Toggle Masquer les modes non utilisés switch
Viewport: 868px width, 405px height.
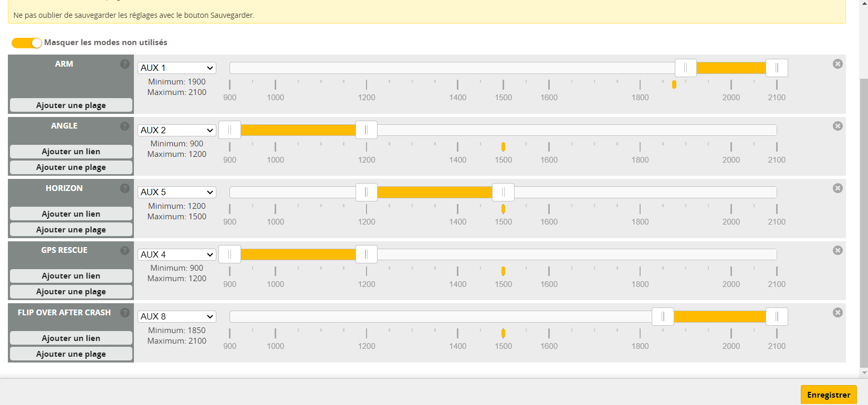pyautogui.click(x=26, y=42)
